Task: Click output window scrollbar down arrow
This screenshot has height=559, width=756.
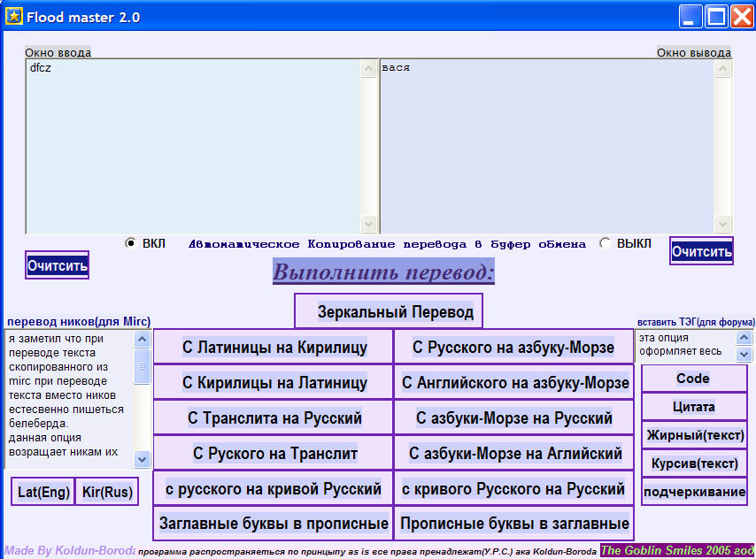Action: tap(722, 224)
